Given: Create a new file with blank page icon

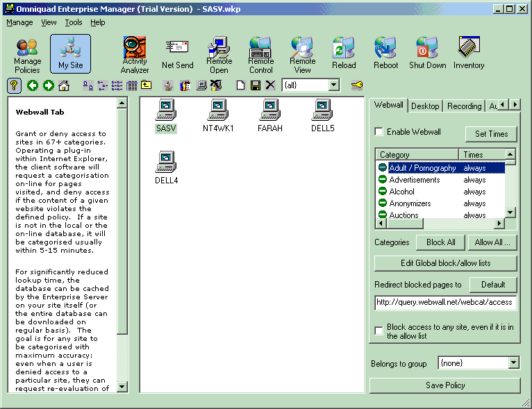Looking at the screenshot, I should coord(240,85).
